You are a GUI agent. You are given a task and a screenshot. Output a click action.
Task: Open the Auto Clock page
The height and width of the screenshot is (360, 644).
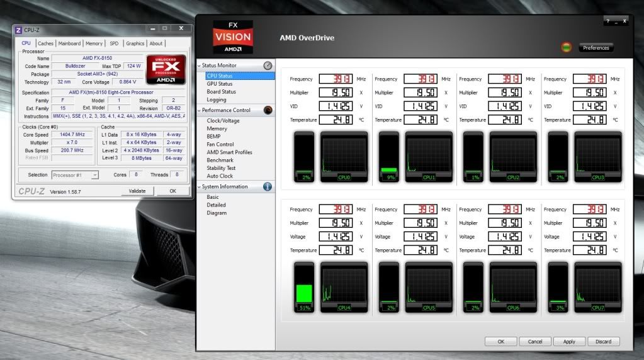220,176
